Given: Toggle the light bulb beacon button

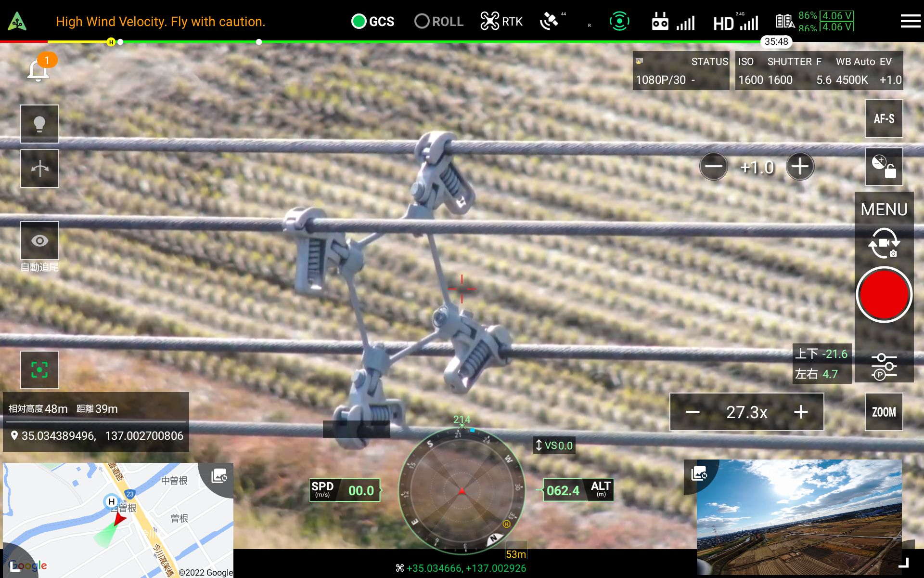Looking at the screenshot, I should tap(39, 124).
